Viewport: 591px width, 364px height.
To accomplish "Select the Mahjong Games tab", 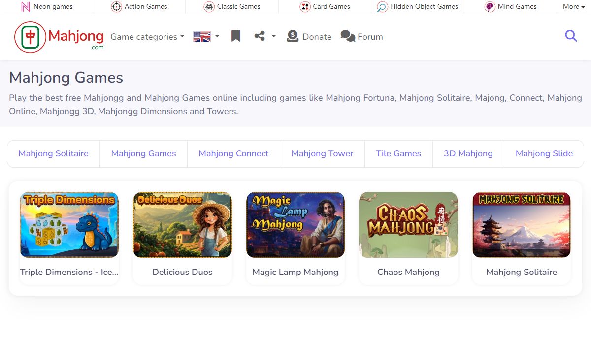I will pyautogui.click(x=143, y=153).
